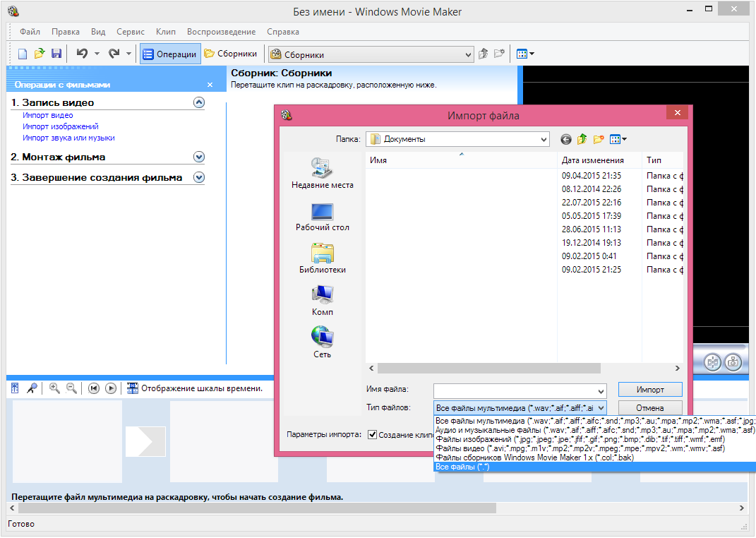
Task: Open the Сборники collection combo box
Action: [x=371, y=54]
